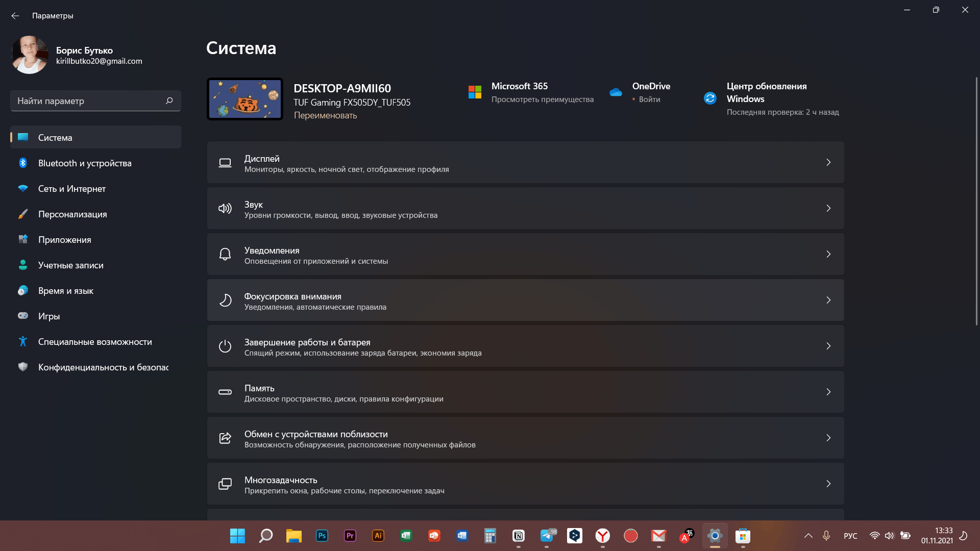
Task: Click the Звук speaker icon
Action: 225,208
